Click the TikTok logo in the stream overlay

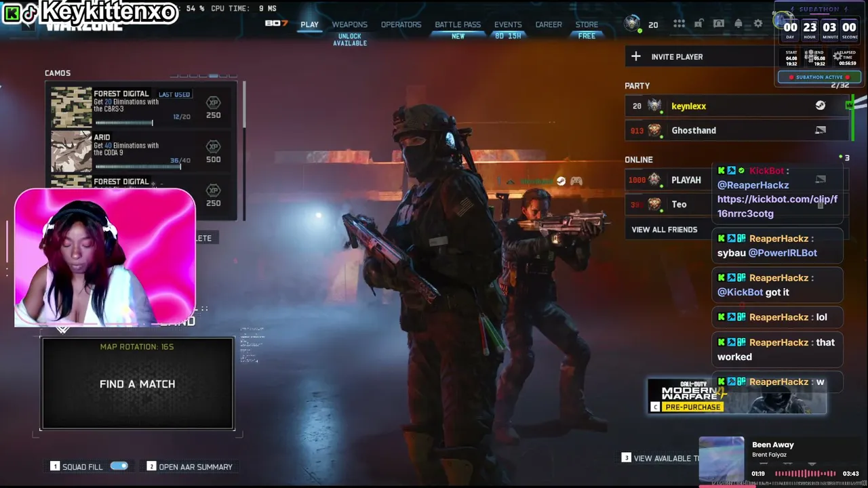point(30,12)
